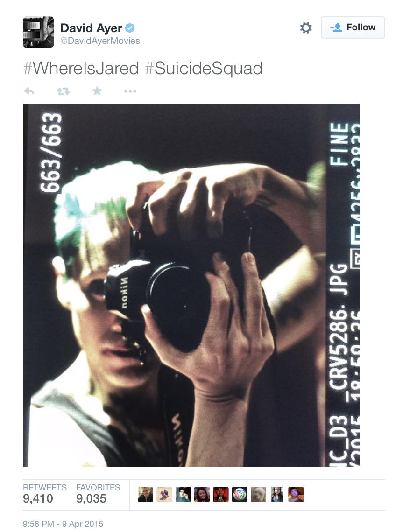Open David Ayer's profile avatar

[x=38, y=32]
